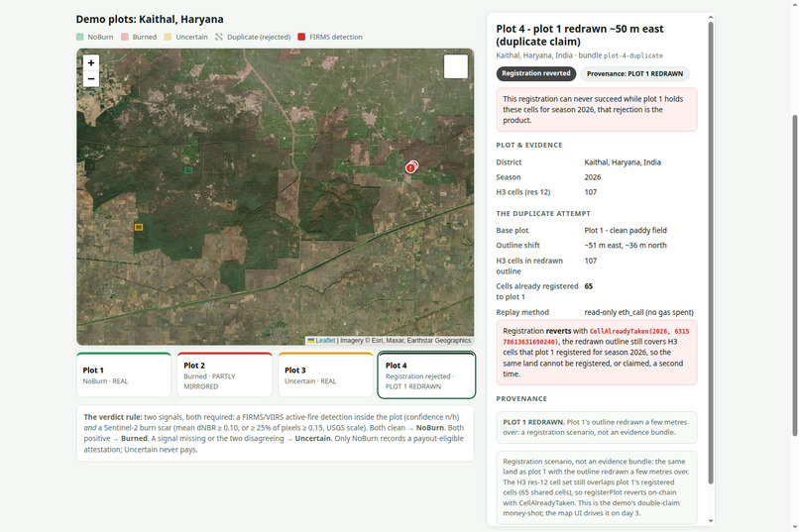The image size is (799, 532).
Task: Select the green plot outline on map
Action: click(x=188, y=170)
